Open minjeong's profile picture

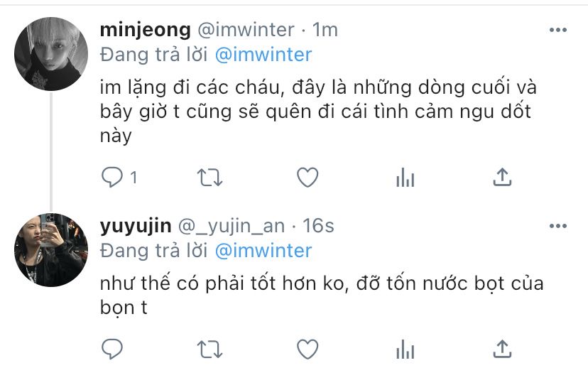pyautogui.click(x=51, y=54)
